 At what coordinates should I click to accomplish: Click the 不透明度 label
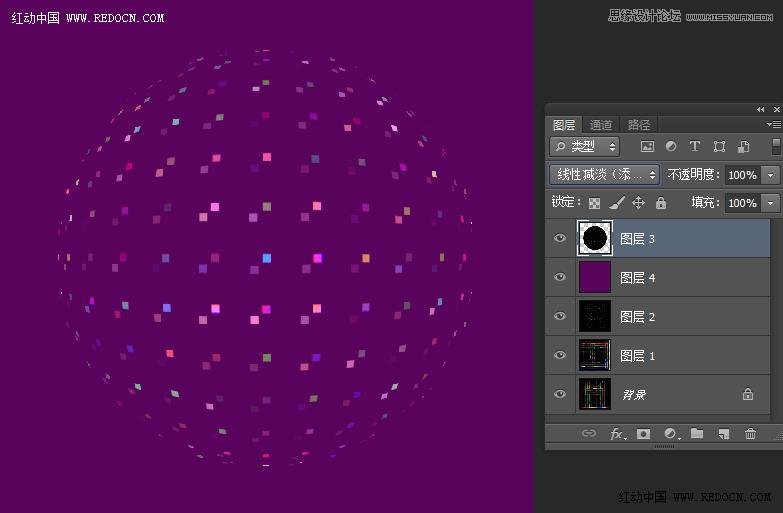pos(694,174)
